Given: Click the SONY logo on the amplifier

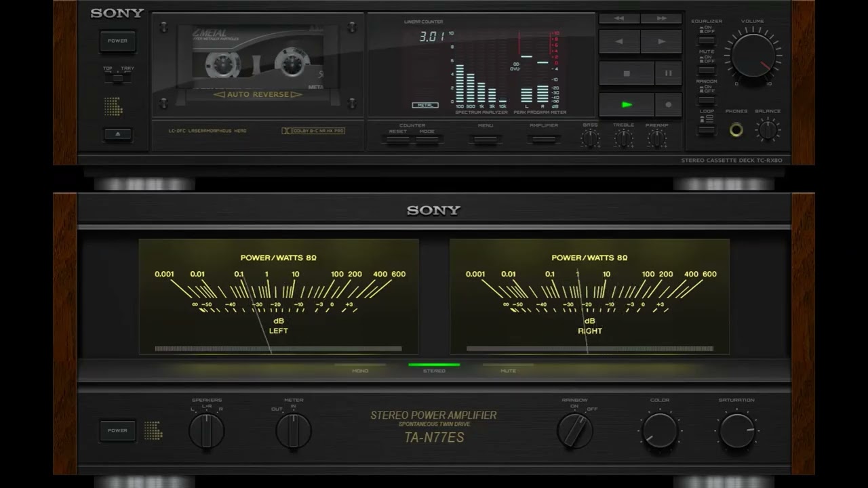Looking at the screenshot, I should [434, 210].
